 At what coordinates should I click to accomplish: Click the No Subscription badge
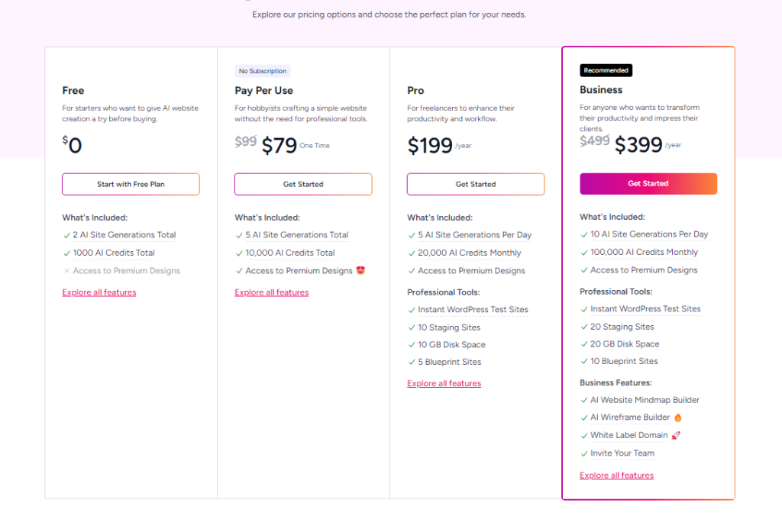[263, 71]
